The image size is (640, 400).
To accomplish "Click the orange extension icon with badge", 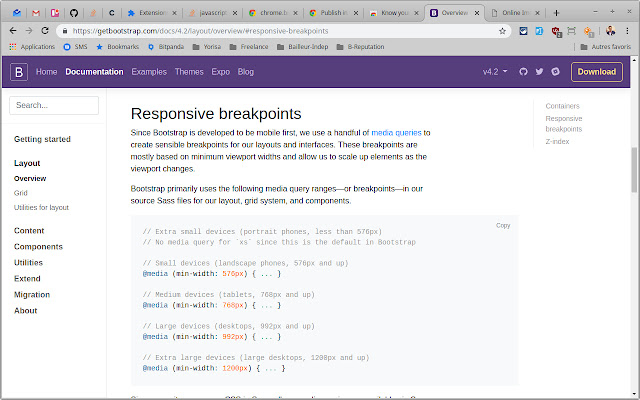I will pos(588,31).
